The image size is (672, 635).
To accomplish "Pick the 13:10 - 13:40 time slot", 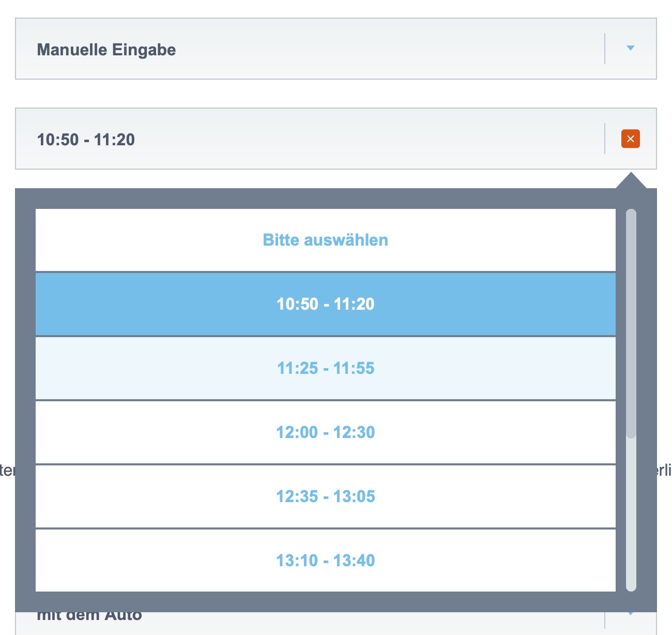I will pyautogui.click(x=325, y=561).
